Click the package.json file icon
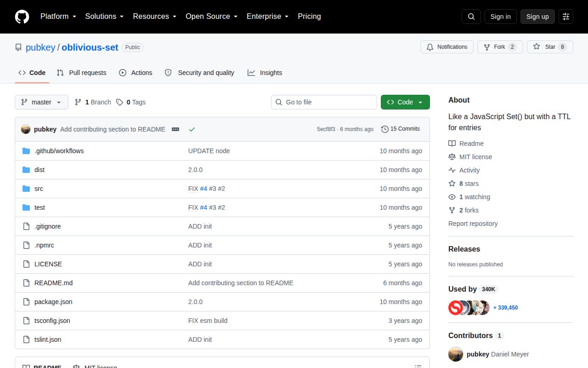Viewport: 588px width, 368px height. coord(26,302)
